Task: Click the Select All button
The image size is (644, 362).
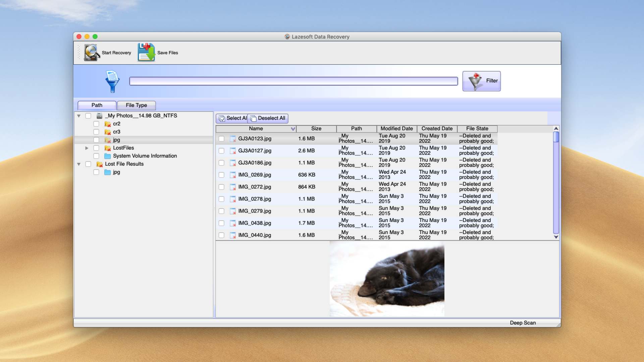Action: click(x=232, y=118)
